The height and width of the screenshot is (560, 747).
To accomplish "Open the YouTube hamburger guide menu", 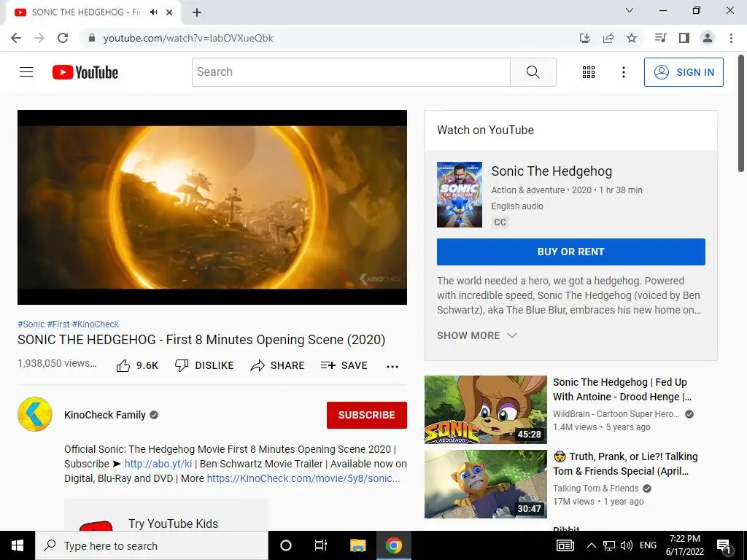I will tap(26, 72).
